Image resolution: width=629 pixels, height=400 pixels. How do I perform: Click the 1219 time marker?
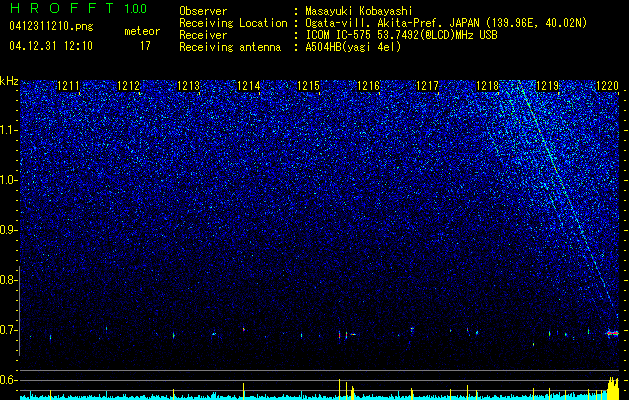click(x=548, y=86)
